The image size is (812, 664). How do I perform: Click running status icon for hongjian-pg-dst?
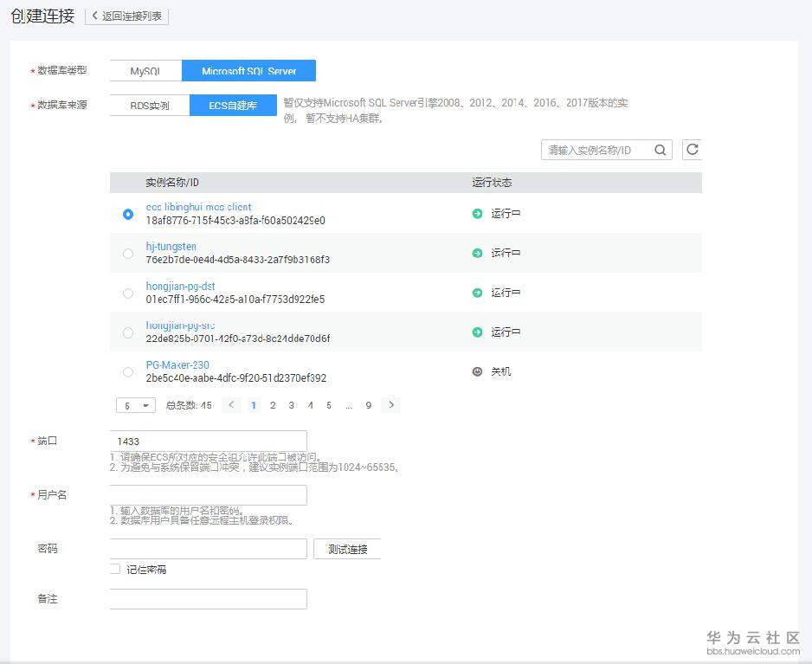pos(477,293)
